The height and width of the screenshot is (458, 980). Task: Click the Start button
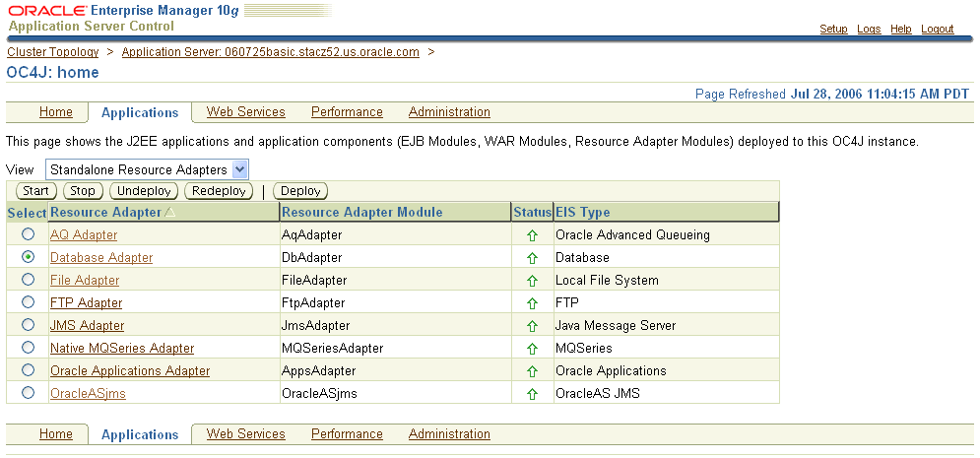pyautogui.click(x=36, y=191)
